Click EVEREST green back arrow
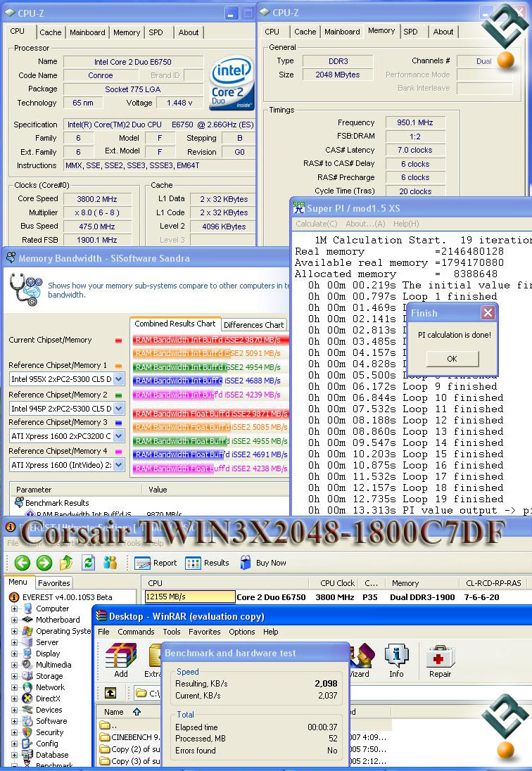 tap(22, 563)
